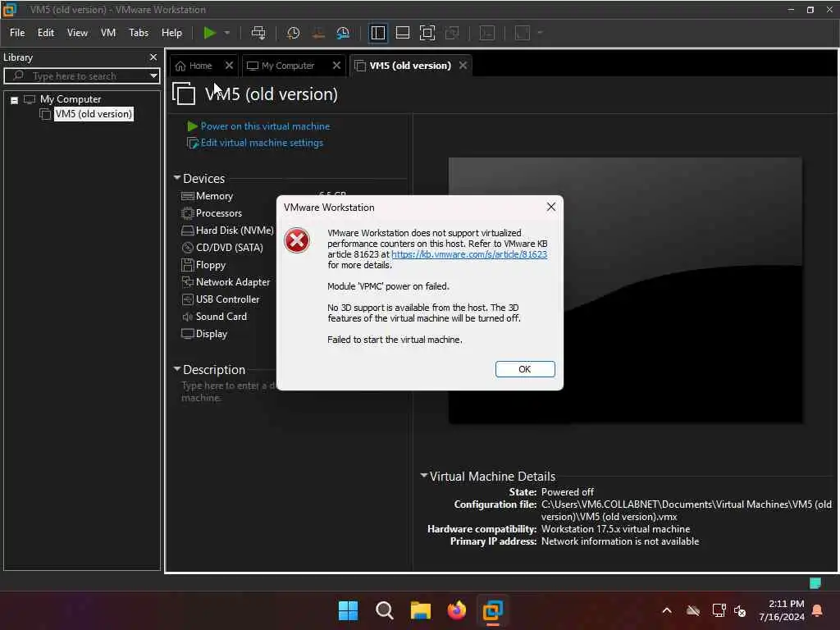The width and height of the screenshot is (840, 630).
Task: Select VM5 (old version) in library tree
Action: (x=94, y=114)
